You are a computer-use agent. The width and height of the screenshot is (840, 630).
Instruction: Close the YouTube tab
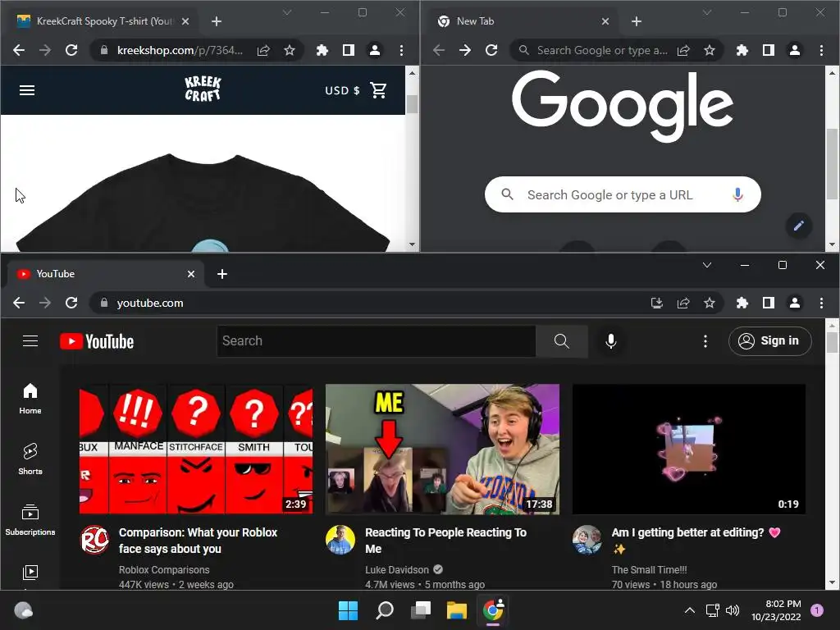point(191,274)
